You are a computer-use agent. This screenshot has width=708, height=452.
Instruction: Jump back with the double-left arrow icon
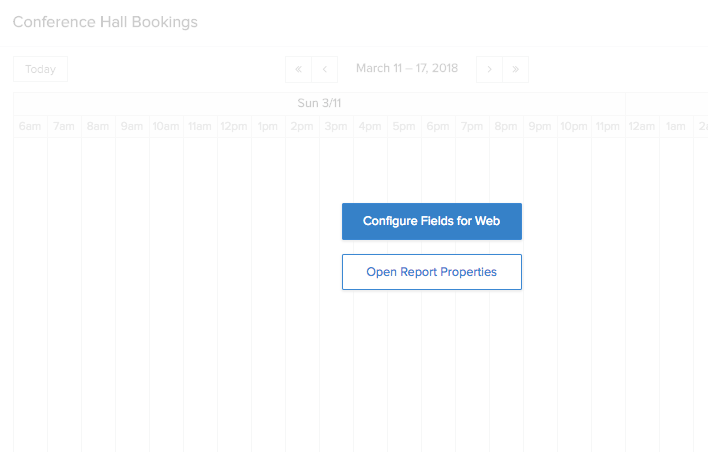pyautogui.click(x=298, y=70)
